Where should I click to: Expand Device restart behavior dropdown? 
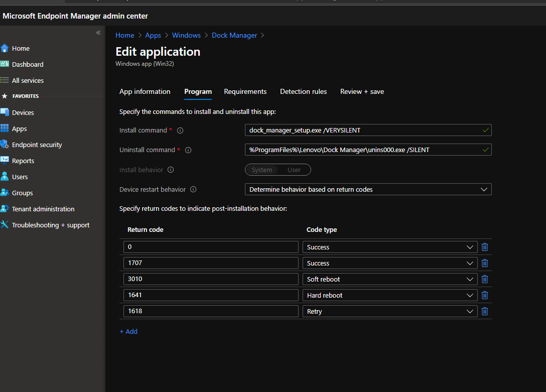[368, 190]
